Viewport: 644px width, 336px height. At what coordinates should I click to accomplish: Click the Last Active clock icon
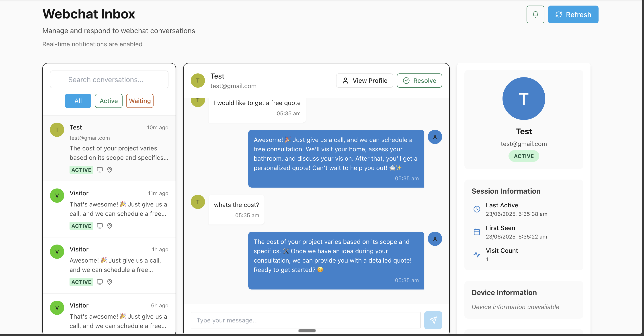pos(477,209)
